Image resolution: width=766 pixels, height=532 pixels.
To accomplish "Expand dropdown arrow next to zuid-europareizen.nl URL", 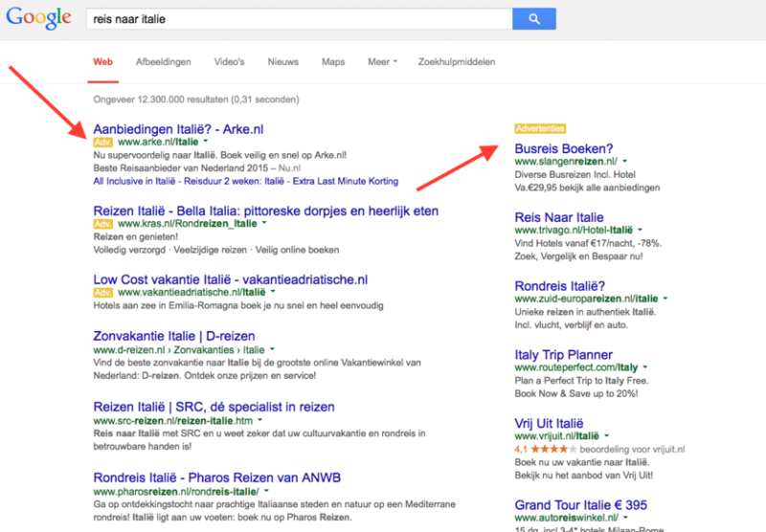I will click(x=665, y=299).
